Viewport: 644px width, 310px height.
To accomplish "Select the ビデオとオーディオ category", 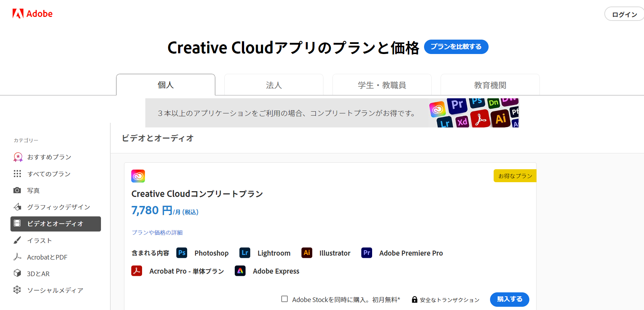I will pos(56,224).
